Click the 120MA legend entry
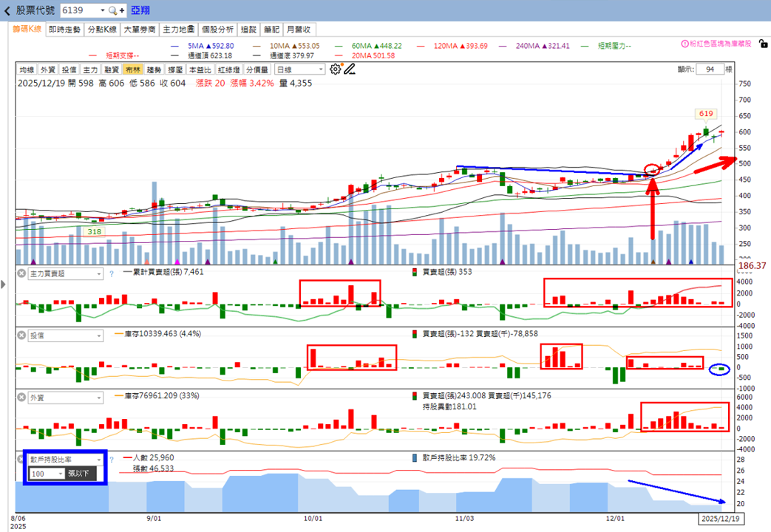The height and width of the screenshot is (532, 771). [452, 46]
